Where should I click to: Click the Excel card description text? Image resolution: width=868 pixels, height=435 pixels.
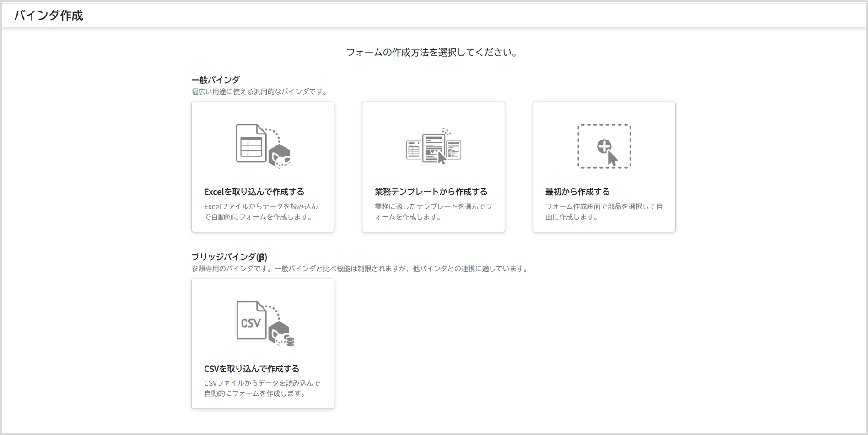point(261,211)
